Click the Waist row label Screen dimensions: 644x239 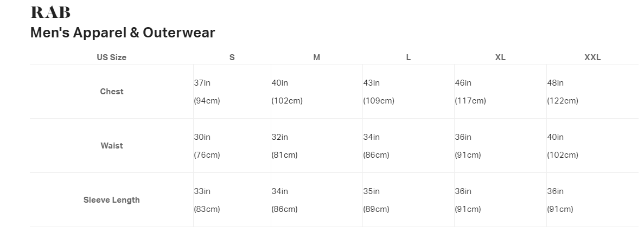[x=112, y=146]
